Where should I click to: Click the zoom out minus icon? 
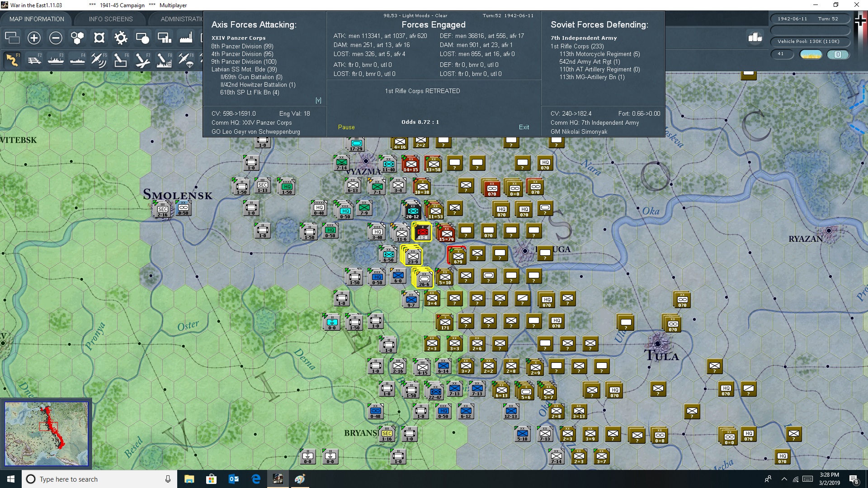[56, 38]
